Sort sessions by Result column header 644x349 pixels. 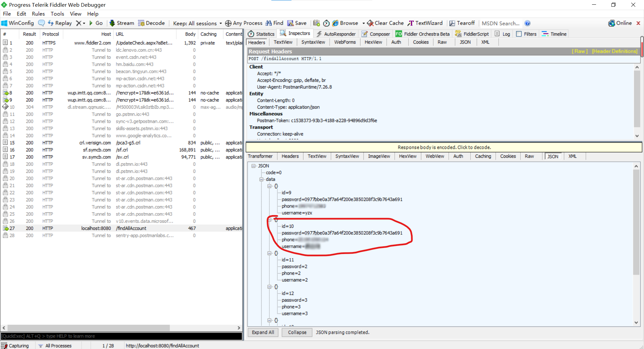pos(29,34)
